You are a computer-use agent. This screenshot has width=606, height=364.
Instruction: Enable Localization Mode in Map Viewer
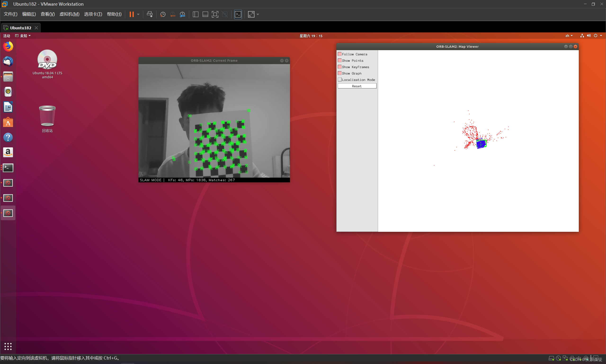coord(339,79)
